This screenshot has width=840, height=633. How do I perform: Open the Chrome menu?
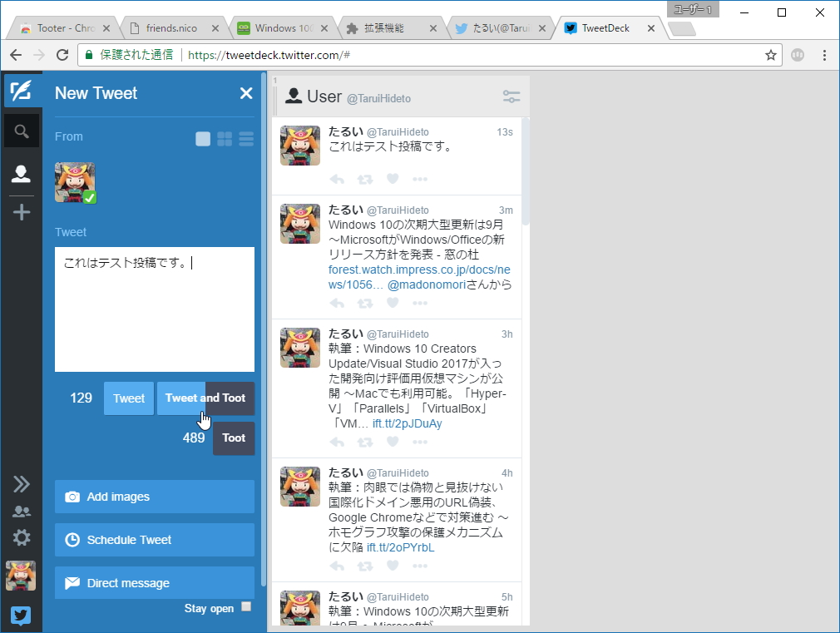(x=824, y=55)
